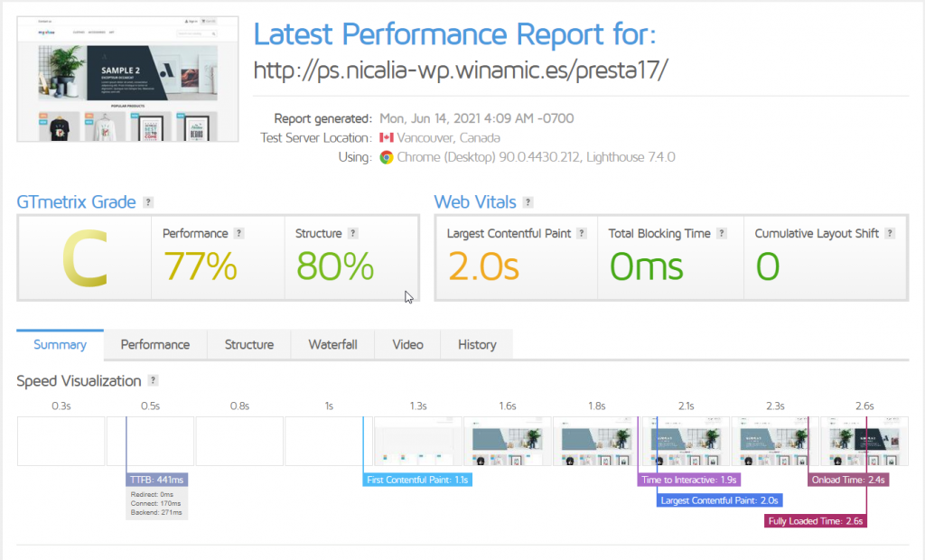Click the First Contentful Paint marker label

417,480
